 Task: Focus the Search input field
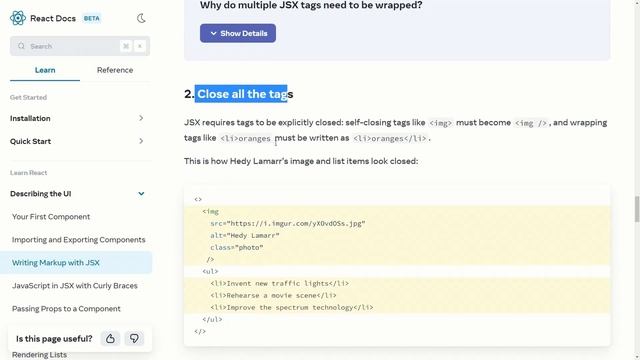80,46
